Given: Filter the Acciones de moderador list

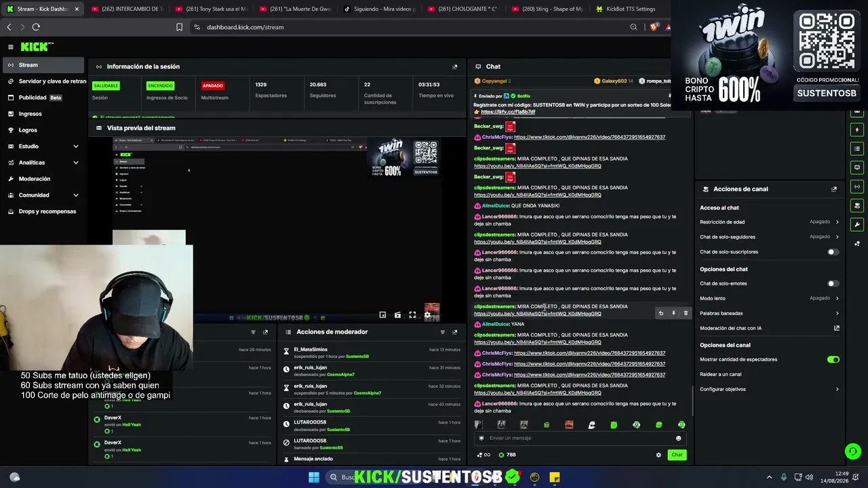Looking at the screenshot, I should pos(442,332).
